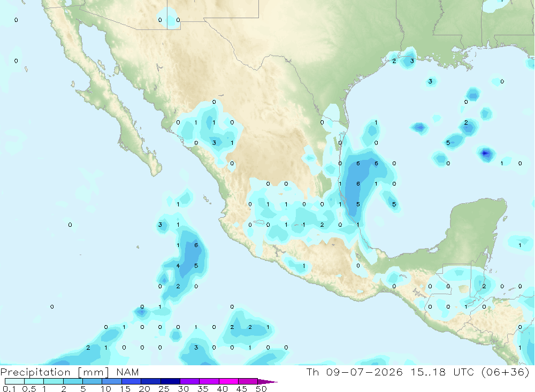Click the legend label '35'
Image resolution: width=535 pixels, height=392 pixels.
203,389
